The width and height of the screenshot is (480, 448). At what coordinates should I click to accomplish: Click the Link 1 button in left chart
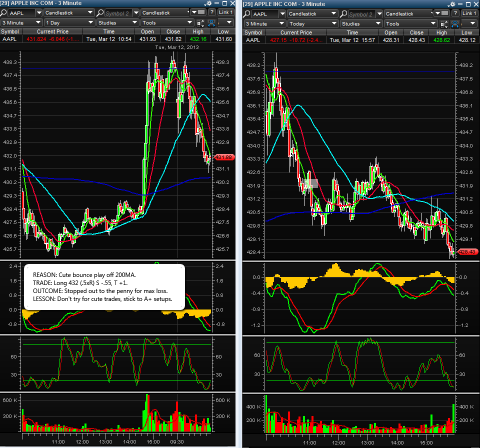tap(226, 12)
